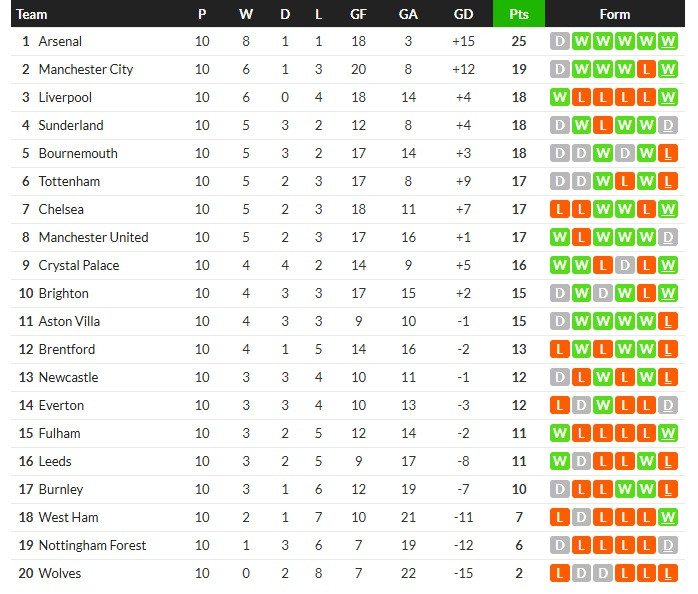Click Nottingham Forest's last grey D badge
This screenshot has height=594, width=698.
(x=669, y=545)
